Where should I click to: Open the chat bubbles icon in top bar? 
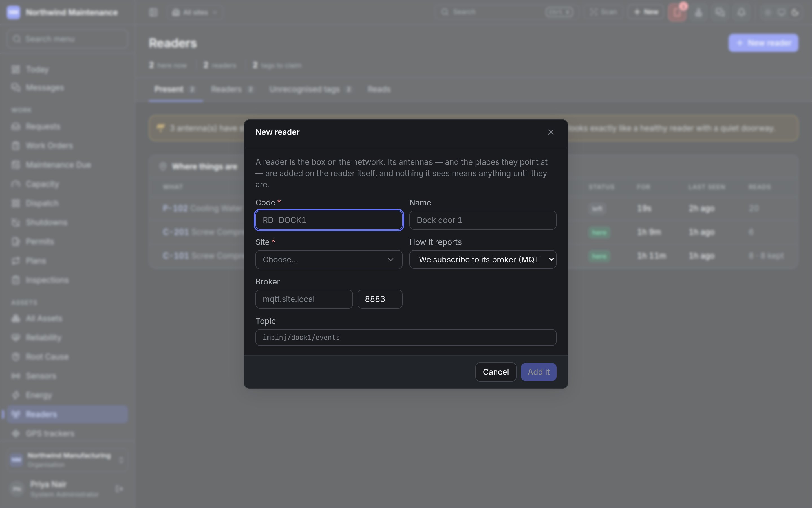click(x=720, y=12)
